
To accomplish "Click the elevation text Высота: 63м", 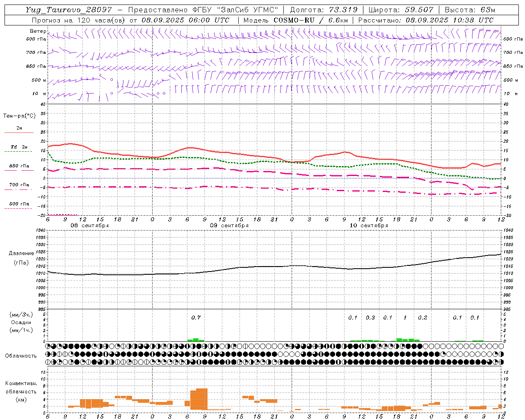I will click(470, 10).
